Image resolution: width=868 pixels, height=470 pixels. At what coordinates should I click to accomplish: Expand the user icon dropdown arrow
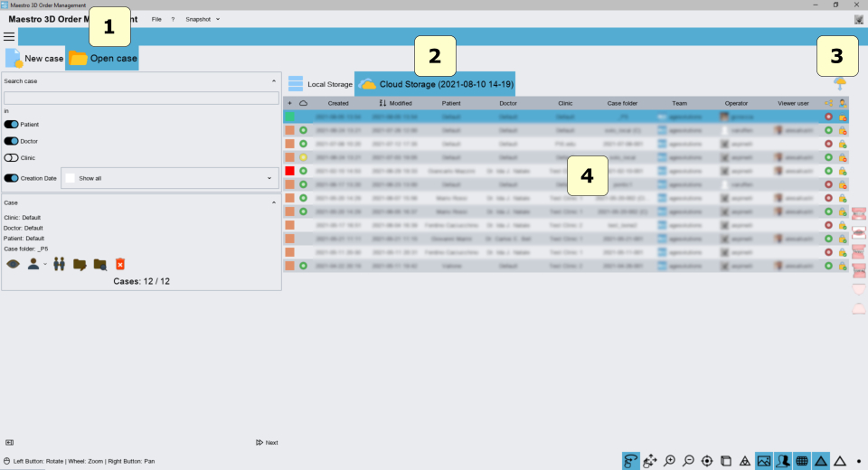pyautogui.click(x=45, y=265)
